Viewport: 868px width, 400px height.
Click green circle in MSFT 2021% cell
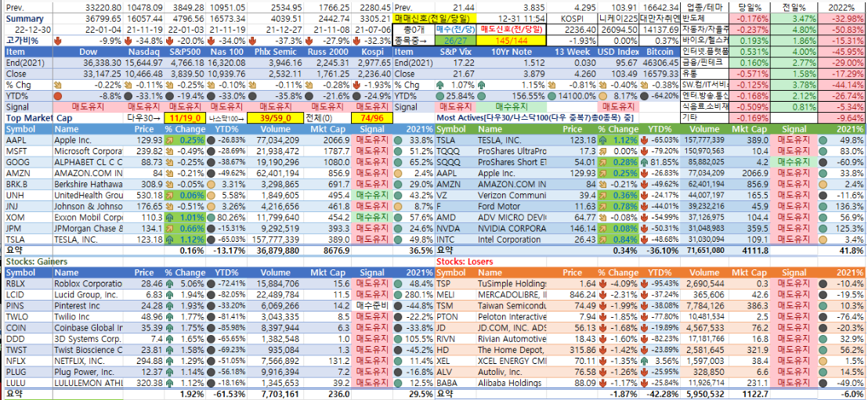point(398,152)
